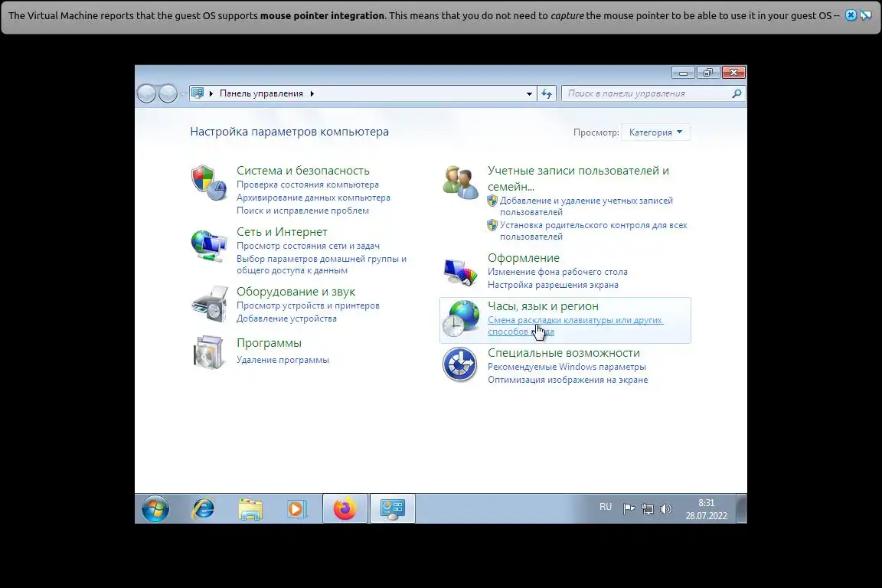882x588 pixels.
Task: Click the Show Desktop strip at taskbar end
Action: pos(742,509)
